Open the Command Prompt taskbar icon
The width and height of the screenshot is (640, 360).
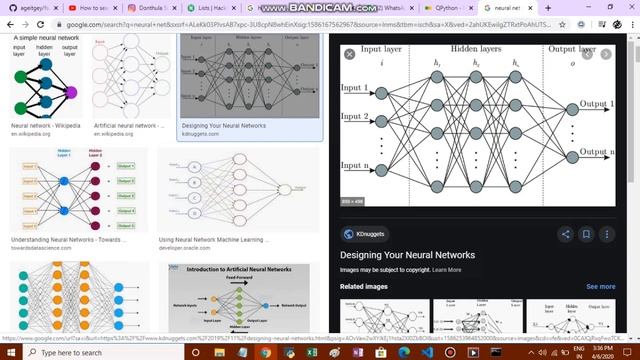point(496,352)
